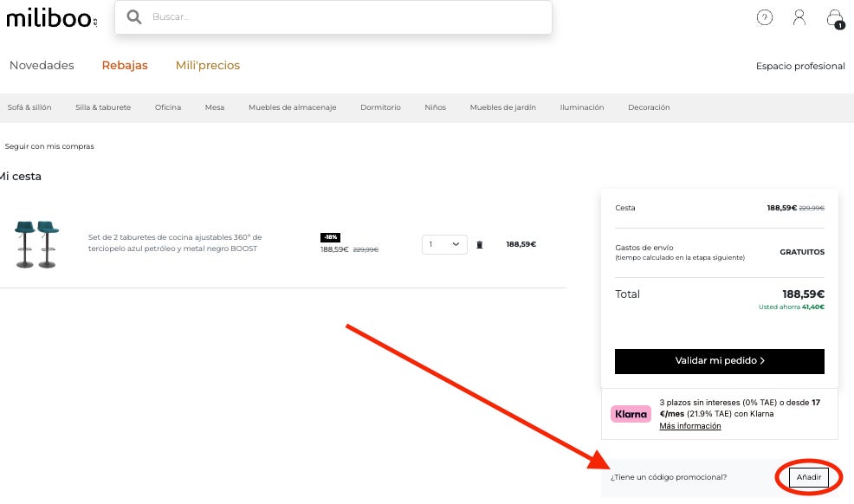Open the Dormitorio category
This screenshot has width=854, height=504.
pos(380,107)
